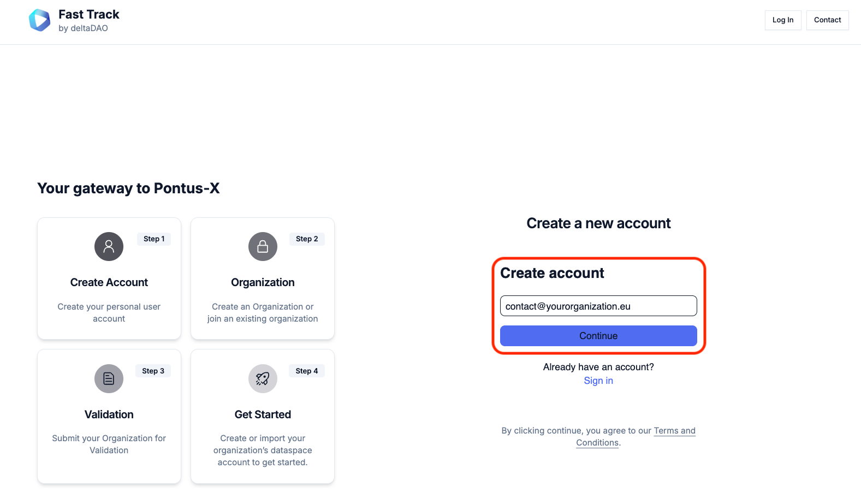
Task: Select the Get Started card title
Action: (263, 414)
